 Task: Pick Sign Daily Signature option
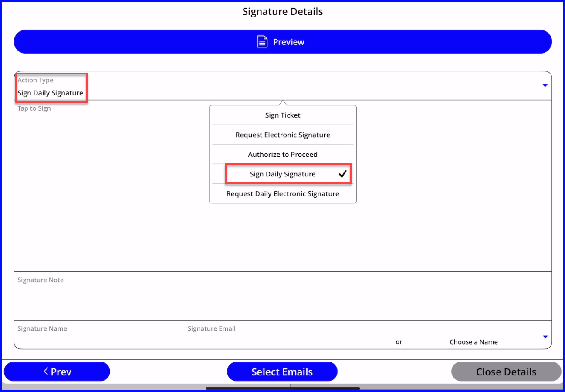click(283, 174)
